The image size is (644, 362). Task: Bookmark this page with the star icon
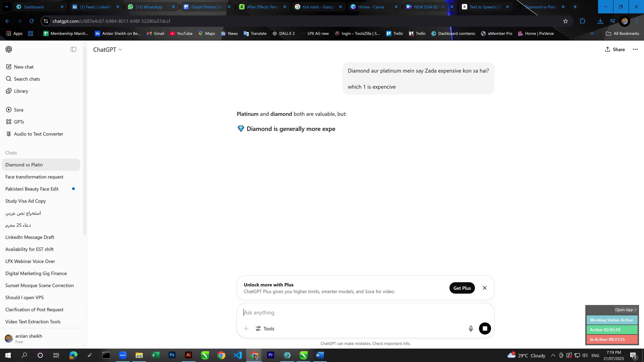(x=566, y=21)
